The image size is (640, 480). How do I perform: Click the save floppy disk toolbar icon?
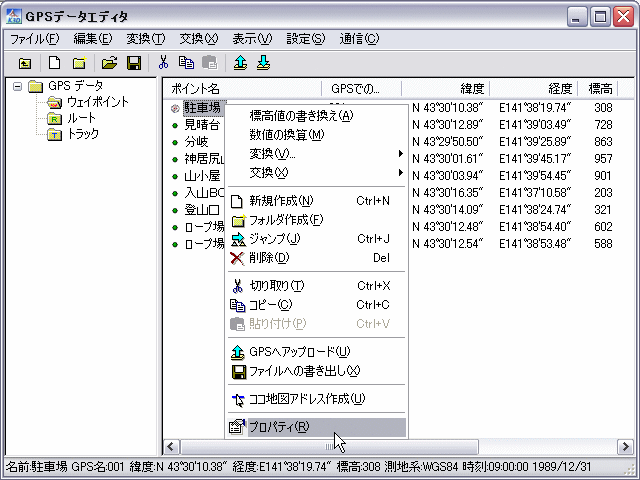coord(134,63)
